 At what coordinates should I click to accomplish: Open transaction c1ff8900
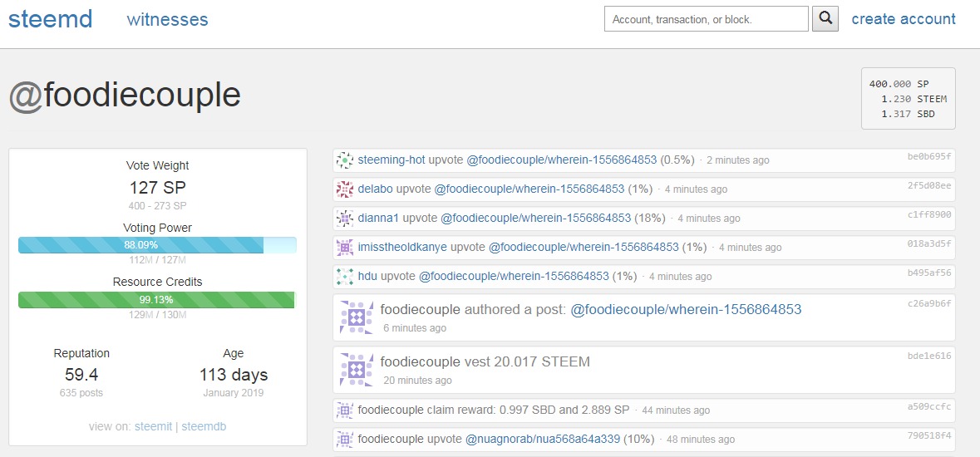[x=929, y=214]
